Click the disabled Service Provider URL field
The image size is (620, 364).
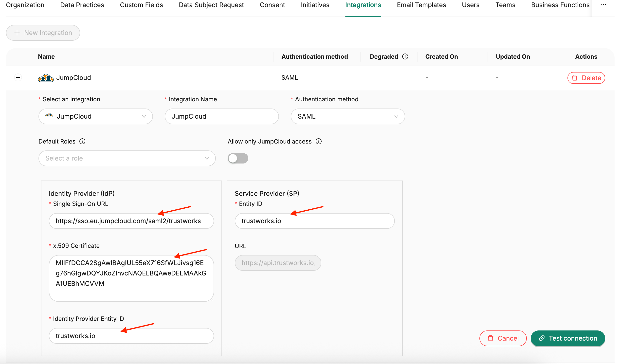(278, 263)
